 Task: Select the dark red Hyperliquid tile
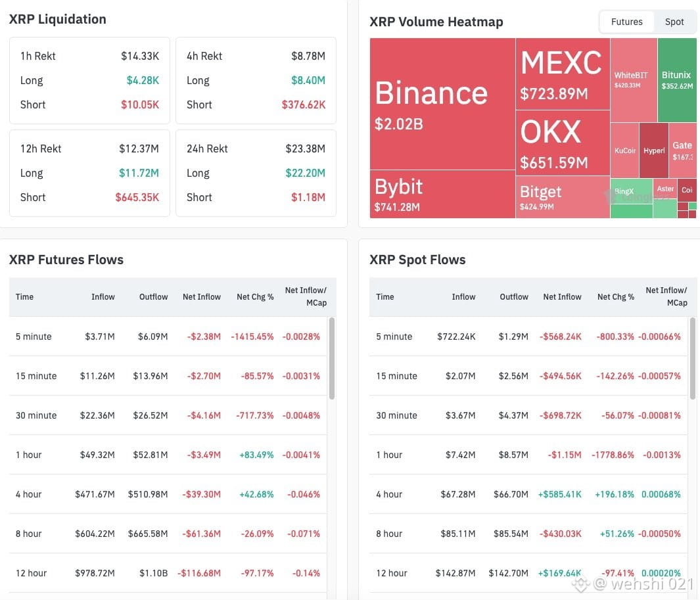coord(653,150)
